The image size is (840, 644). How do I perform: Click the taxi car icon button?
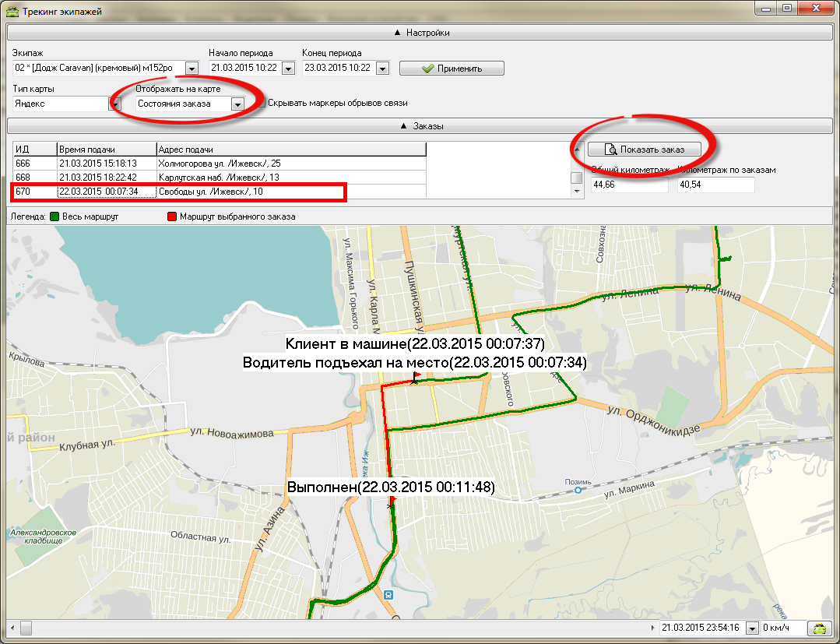pyautogui.click(x=820, y=628)
